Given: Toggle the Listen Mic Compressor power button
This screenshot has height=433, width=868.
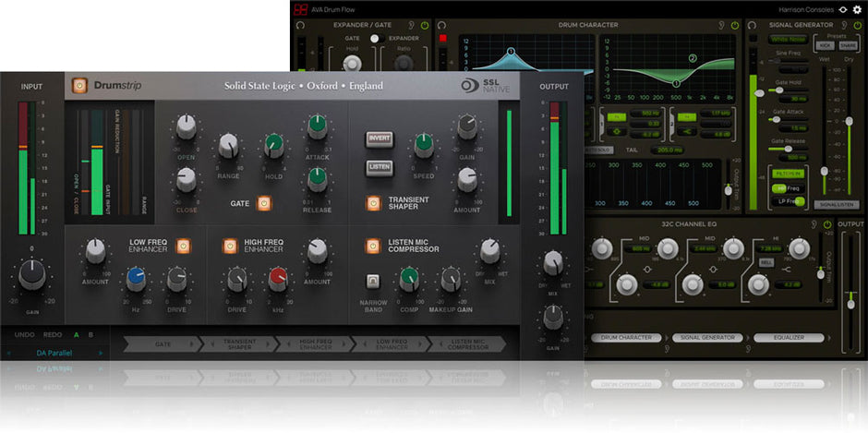Looking at the screenshot, I should pyautogui.click(x=373, y=246).
